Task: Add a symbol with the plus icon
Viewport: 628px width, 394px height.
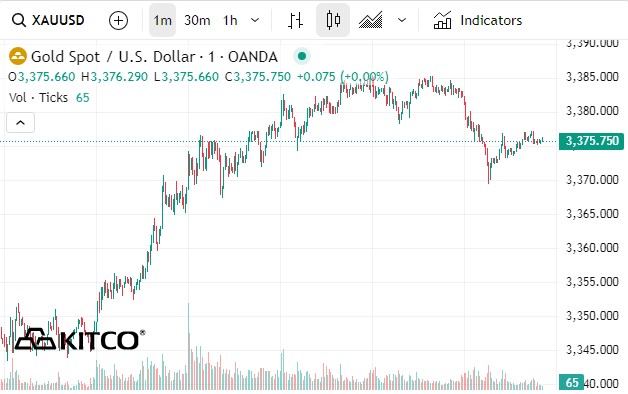Action: (118, 20)
